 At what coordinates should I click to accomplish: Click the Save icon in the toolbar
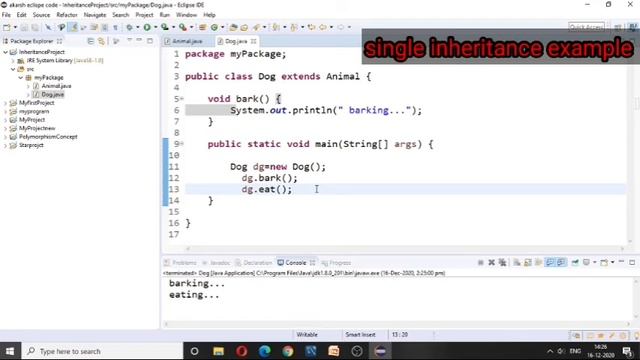point(24,27)
